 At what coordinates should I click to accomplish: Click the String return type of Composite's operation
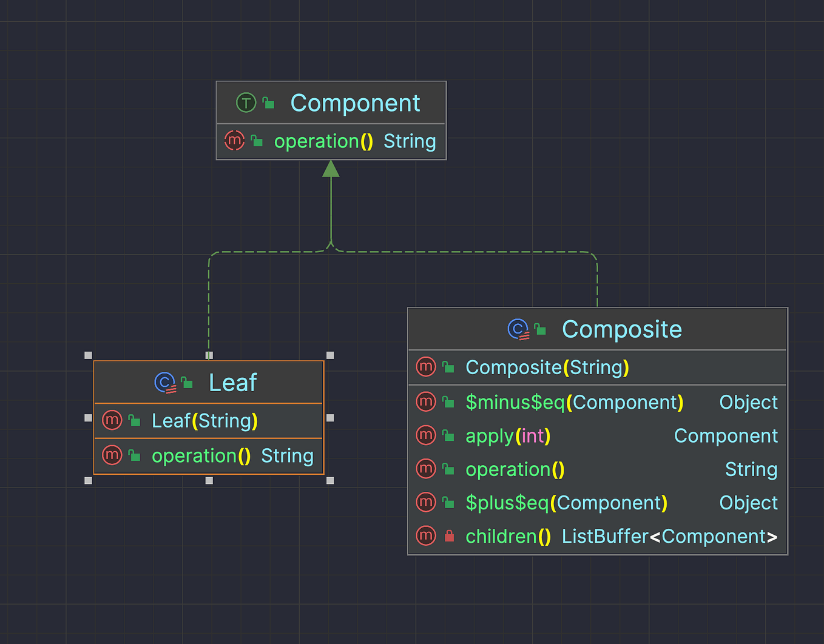pos(751,469)
